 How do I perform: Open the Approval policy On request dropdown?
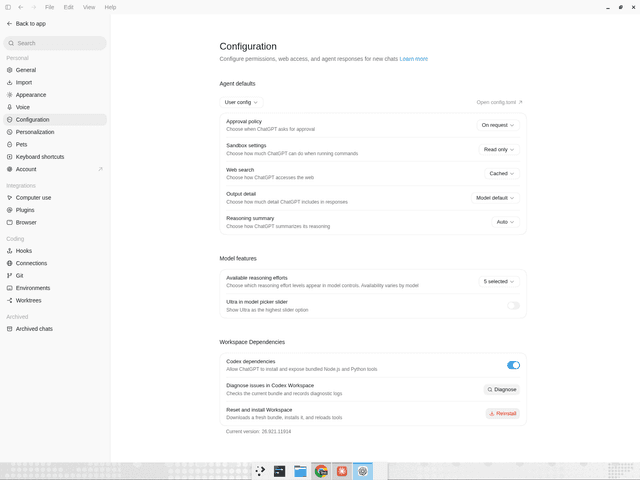click(498, 125)
